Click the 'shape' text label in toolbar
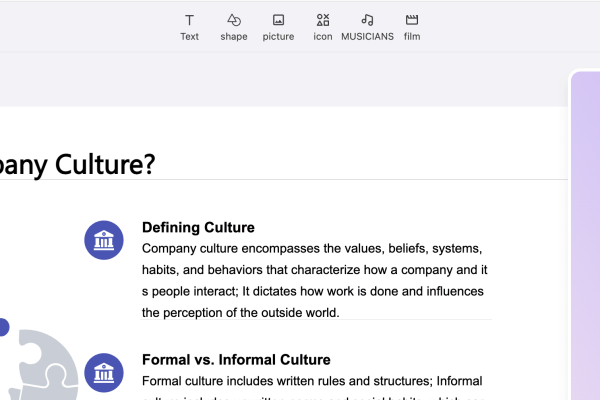Image resolution: width=600 pixels, height=400 pixels. click(x=234, y=37)
